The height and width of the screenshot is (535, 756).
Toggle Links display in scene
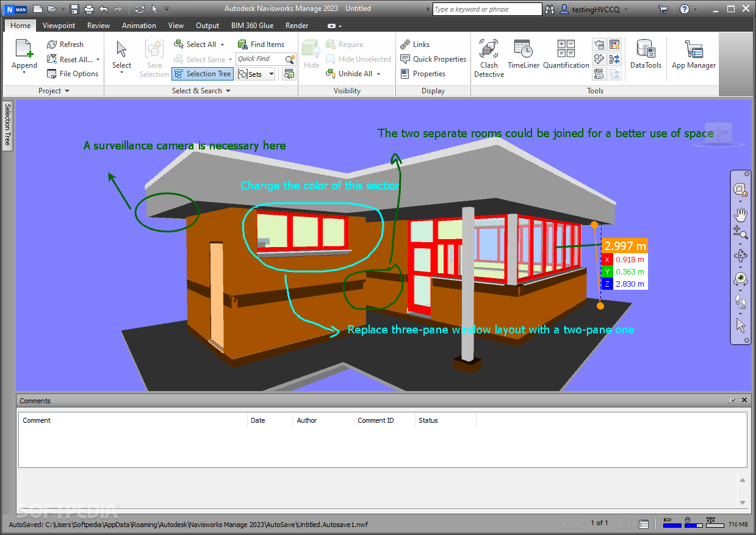point(415,45)
